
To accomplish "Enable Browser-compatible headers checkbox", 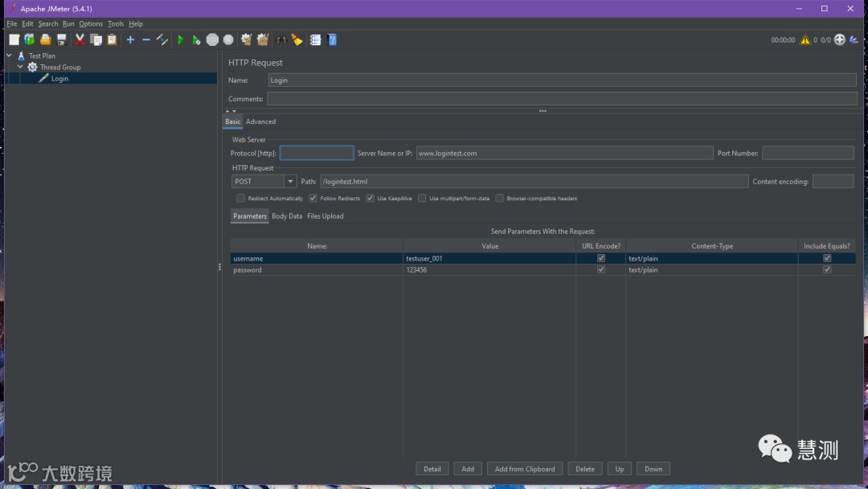I will pos(499,198).
